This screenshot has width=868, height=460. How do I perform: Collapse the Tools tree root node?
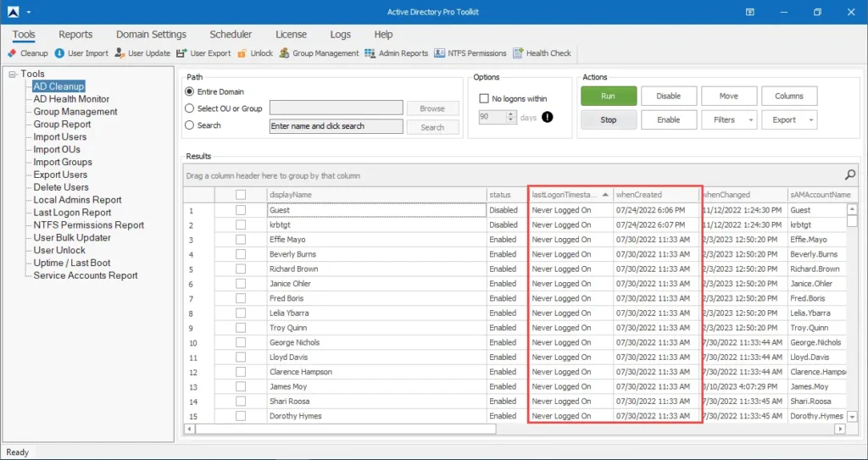13,75
